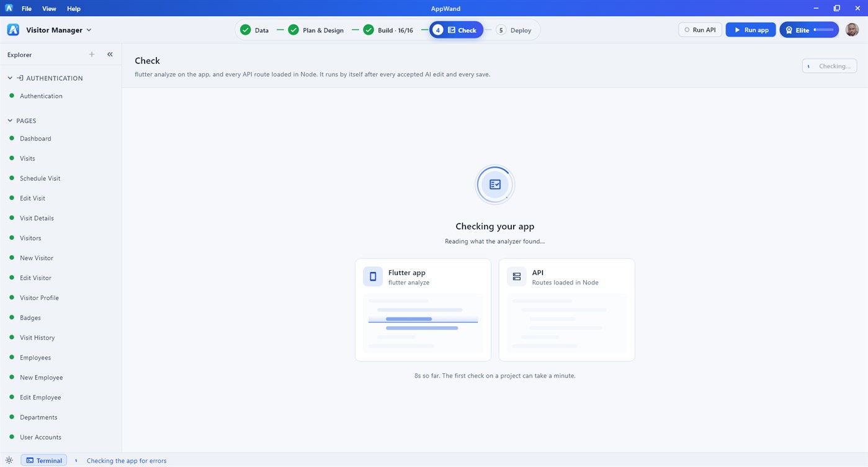The image size is (868, 467).
Task: Open the New Visitor page
Action: tap(37, 258)
